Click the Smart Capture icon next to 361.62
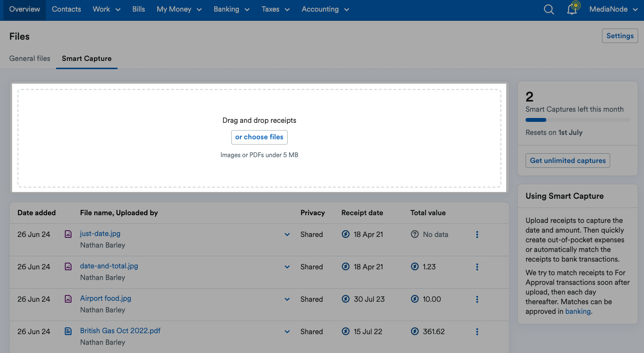Screen dimensions: 644x353 coord(415,331)
